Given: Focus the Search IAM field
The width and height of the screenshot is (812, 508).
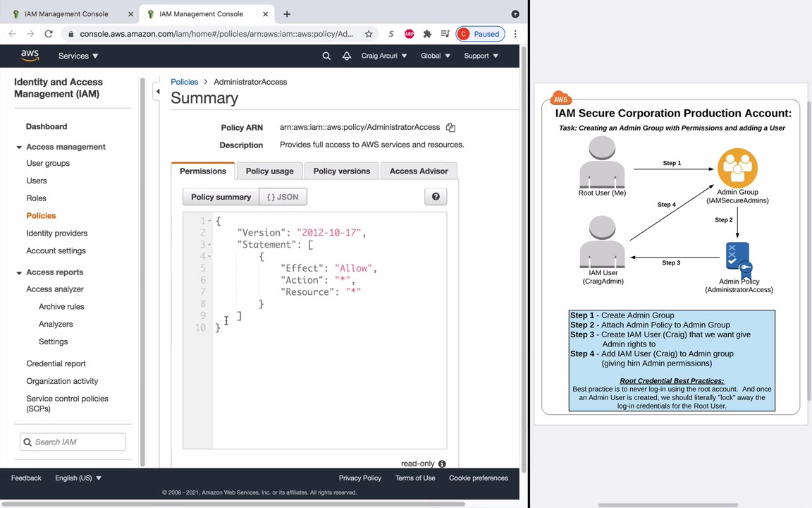Looking at the screenshot, I should coord(73,442).
